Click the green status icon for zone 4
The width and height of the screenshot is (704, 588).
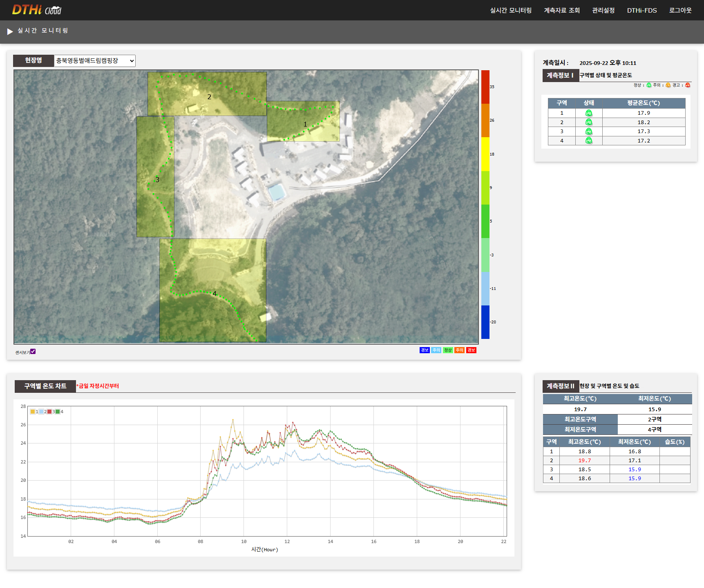(588, 141)
